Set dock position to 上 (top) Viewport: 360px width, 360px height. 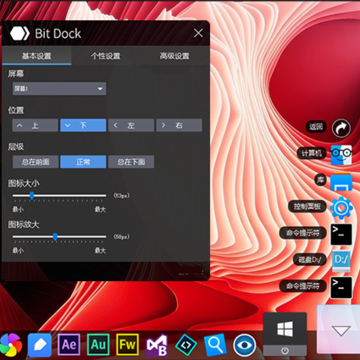pyautogui.click(x=35, y=125)
